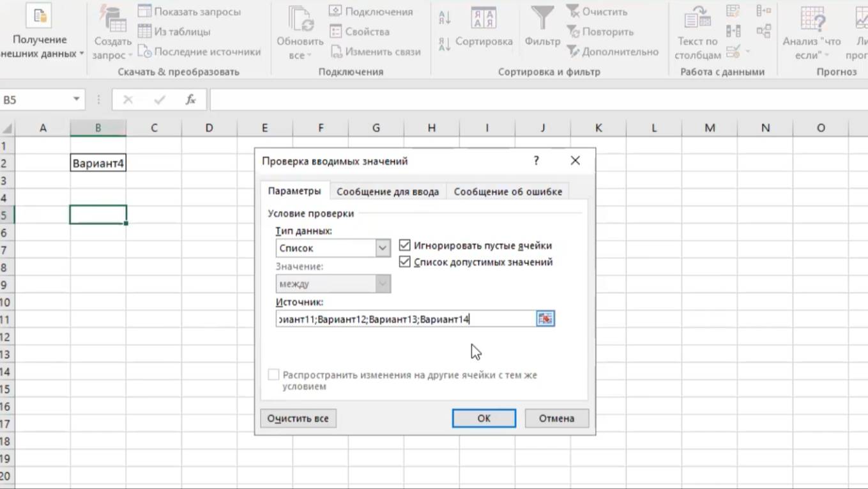The height and width of the screenshot is (489, 868).
Task: Select column N header
Action: 765,128
